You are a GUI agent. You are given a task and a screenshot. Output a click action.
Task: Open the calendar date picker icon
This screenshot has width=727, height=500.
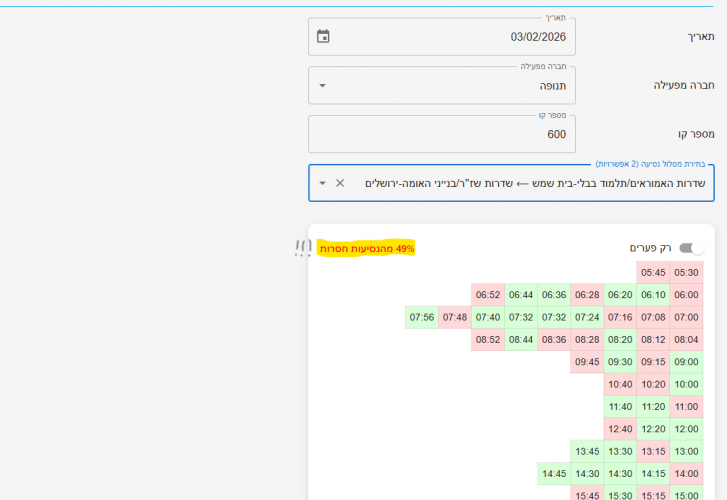pos(323,37)
